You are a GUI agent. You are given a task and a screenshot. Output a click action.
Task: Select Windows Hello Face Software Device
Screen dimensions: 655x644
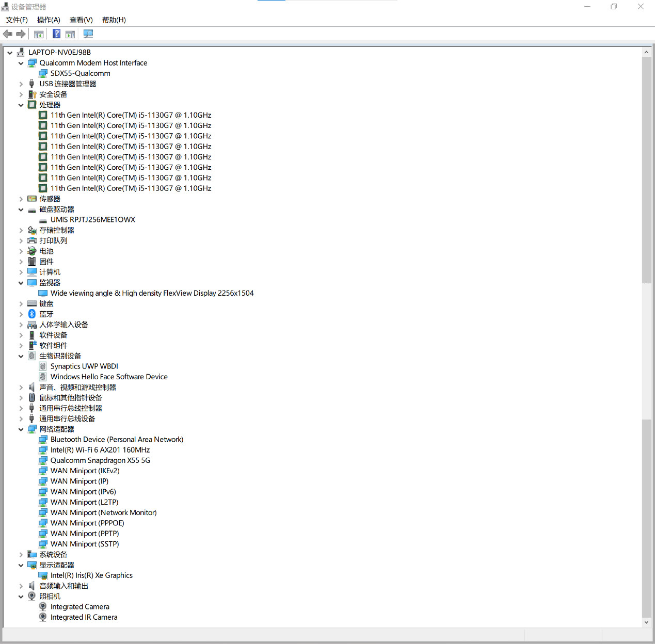pyautogui.click(x=109, y=377)
